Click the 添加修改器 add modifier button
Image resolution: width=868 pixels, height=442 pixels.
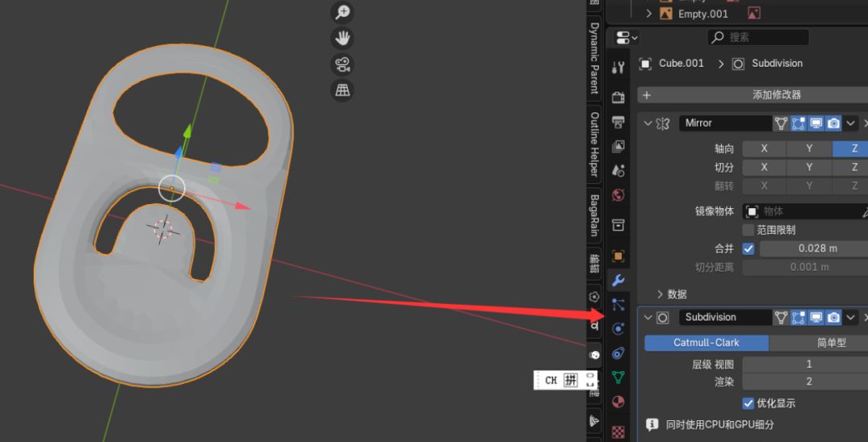[x=752, y=95]
